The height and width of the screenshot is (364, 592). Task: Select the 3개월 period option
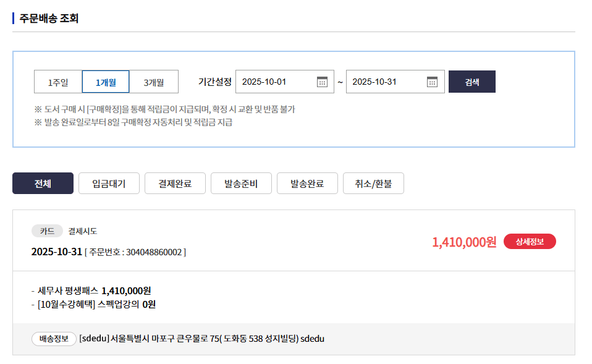[154, 82]
